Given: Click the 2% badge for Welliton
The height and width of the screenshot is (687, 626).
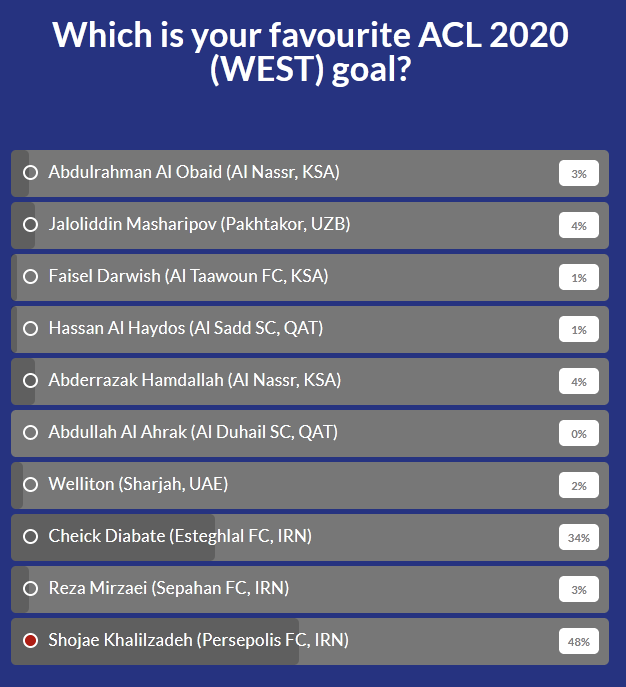Looking at the screenshot, I should [579, 485].
